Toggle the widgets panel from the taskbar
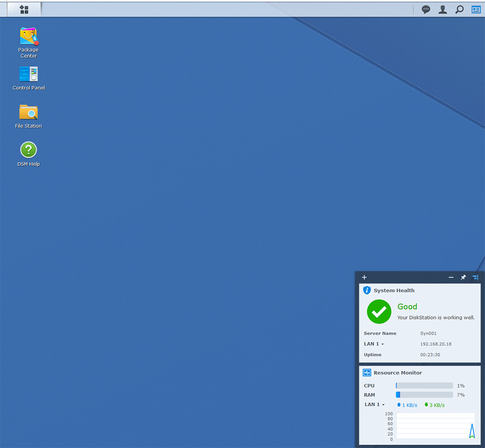Screen dimensions: 485x448 point(476,9)
